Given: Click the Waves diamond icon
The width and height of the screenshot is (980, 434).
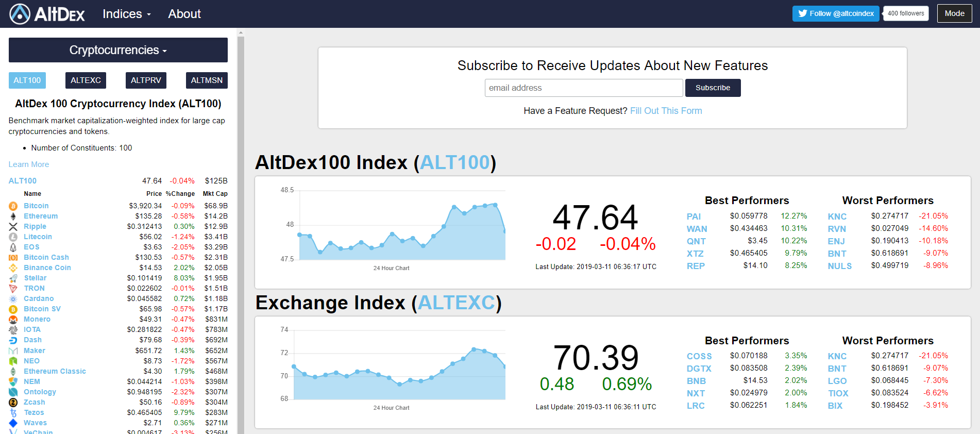Looking at the screenshot, I should (13, 423).
